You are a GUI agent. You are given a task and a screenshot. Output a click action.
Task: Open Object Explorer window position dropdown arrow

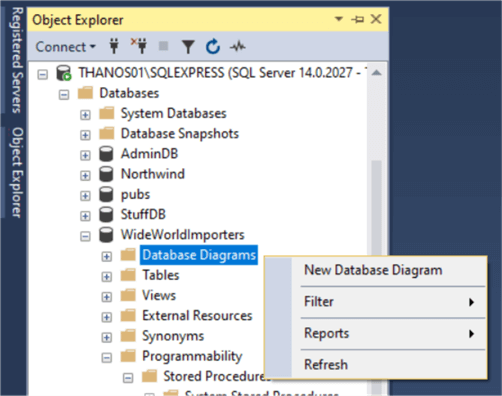click(x=339, y=19)
